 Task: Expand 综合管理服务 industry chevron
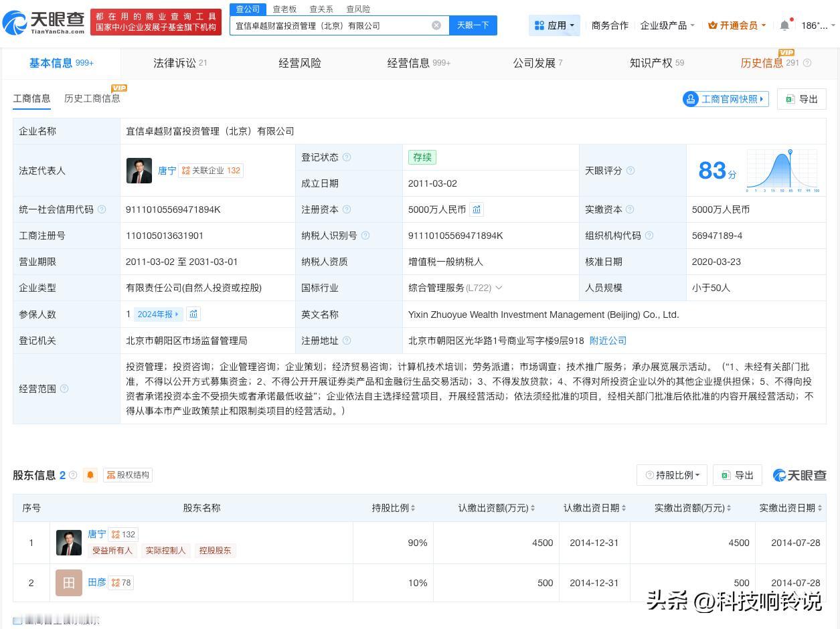(x=499, y=288)
